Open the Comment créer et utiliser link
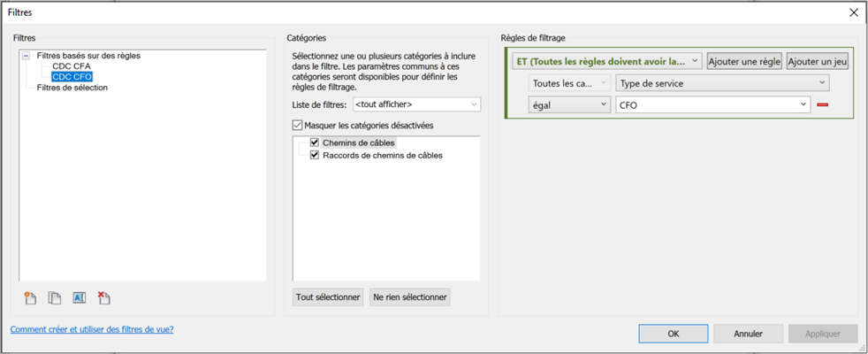The height and width of the screenshot is (354, 868). 92,329
